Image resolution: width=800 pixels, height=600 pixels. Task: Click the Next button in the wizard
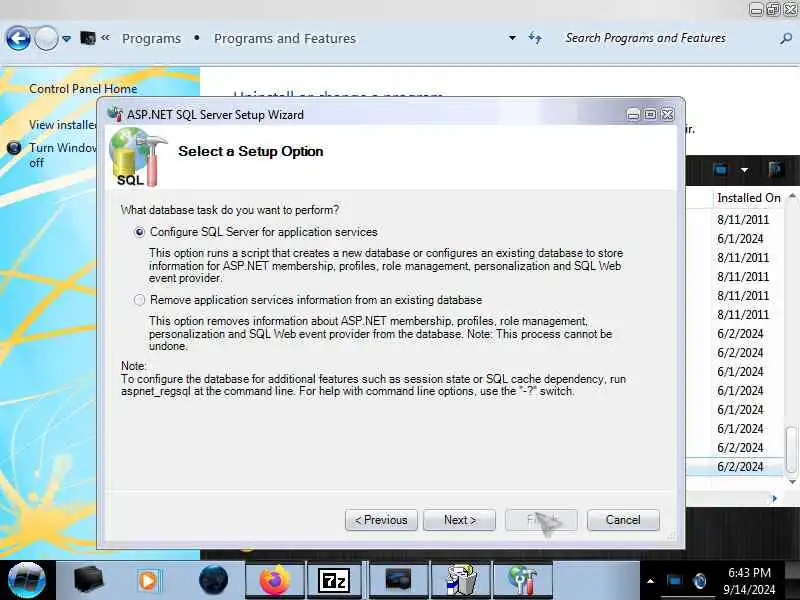point(459,520)
